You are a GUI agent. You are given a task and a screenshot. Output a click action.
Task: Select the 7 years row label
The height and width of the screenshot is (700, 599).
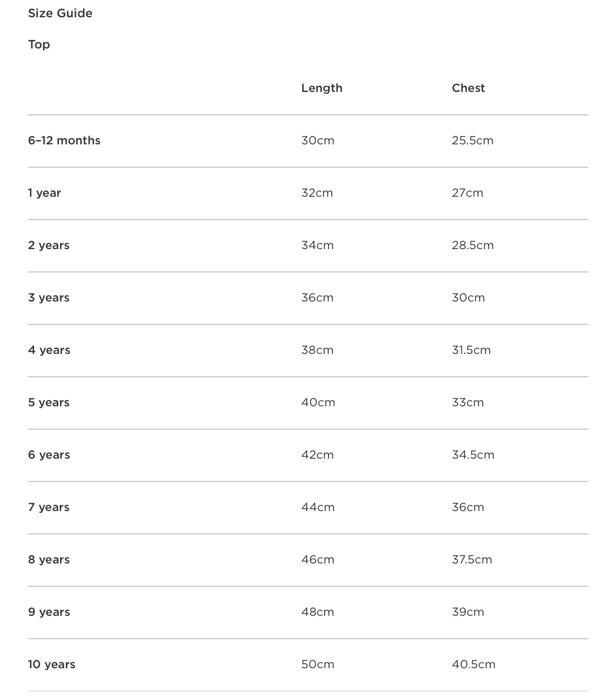(x=49, y=507)
